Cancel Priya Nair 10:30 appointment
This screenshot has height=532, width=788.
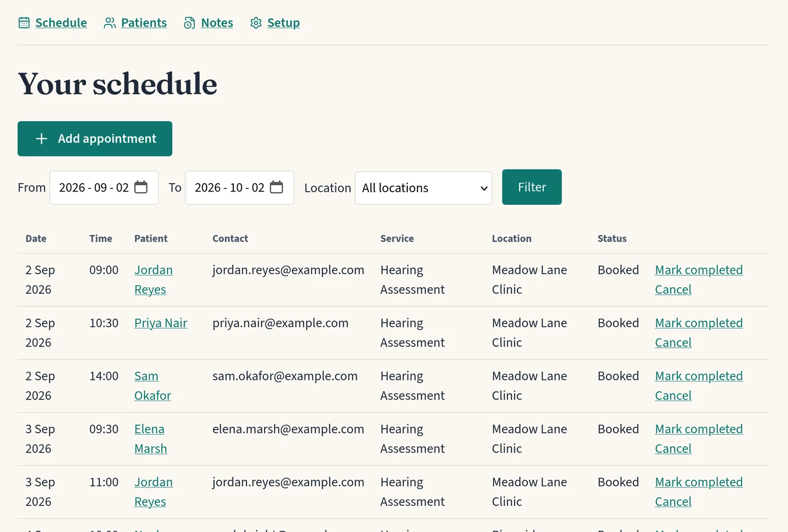673,343
